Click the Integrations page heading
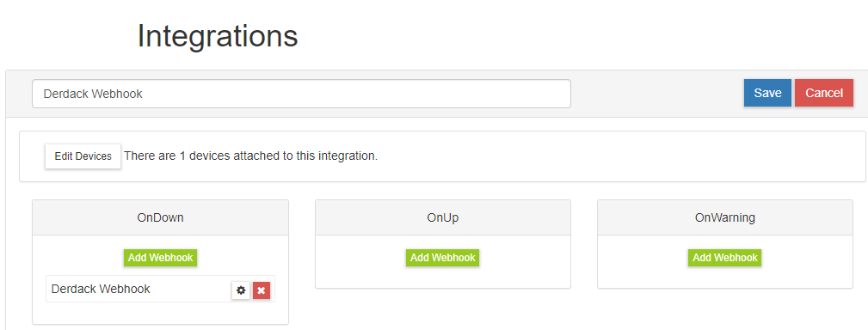This screenshot has width=868, height=330. 218,36
